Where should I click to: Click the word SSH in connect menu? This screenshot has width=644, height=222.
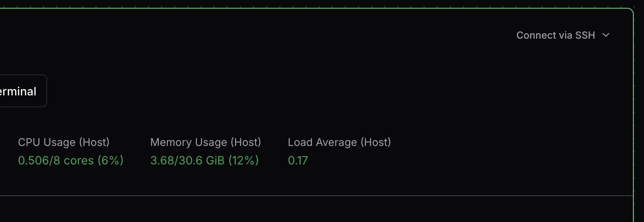click(x=585, y=35)
